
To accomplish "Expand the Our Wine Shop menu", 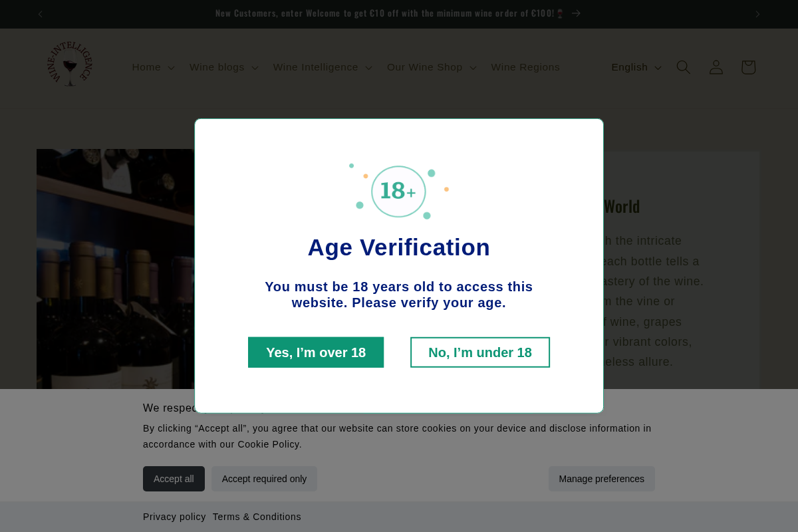I will click(x=432, y=67).
